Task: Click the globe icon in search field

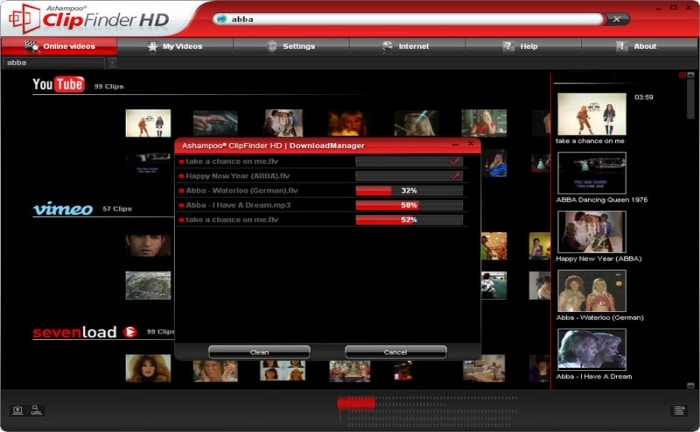Action: click(221, 19)
